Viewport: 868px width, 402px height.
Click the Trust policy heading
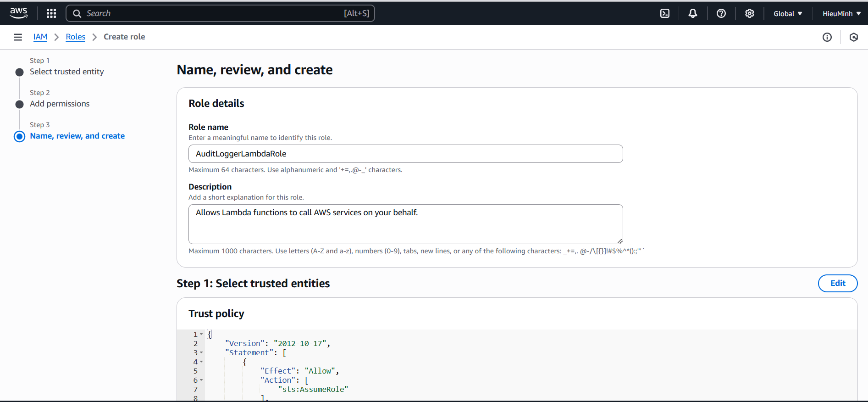pos(216,313)
